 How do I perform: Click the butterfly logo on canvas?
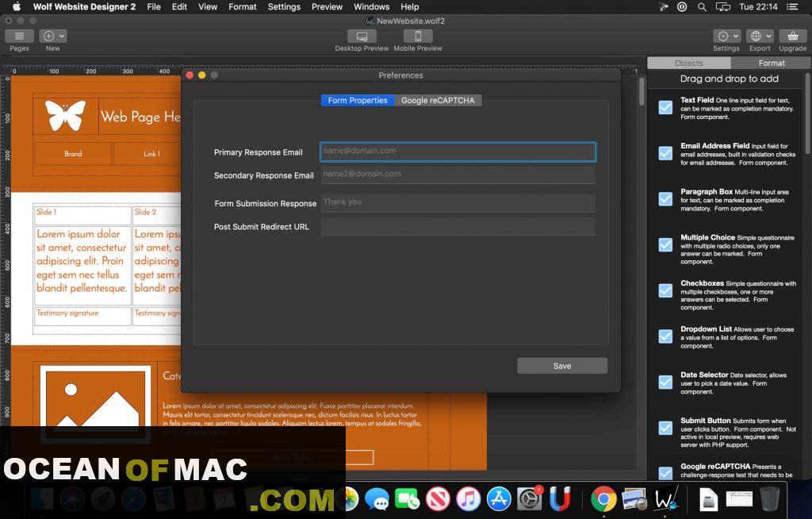[65, 115]
